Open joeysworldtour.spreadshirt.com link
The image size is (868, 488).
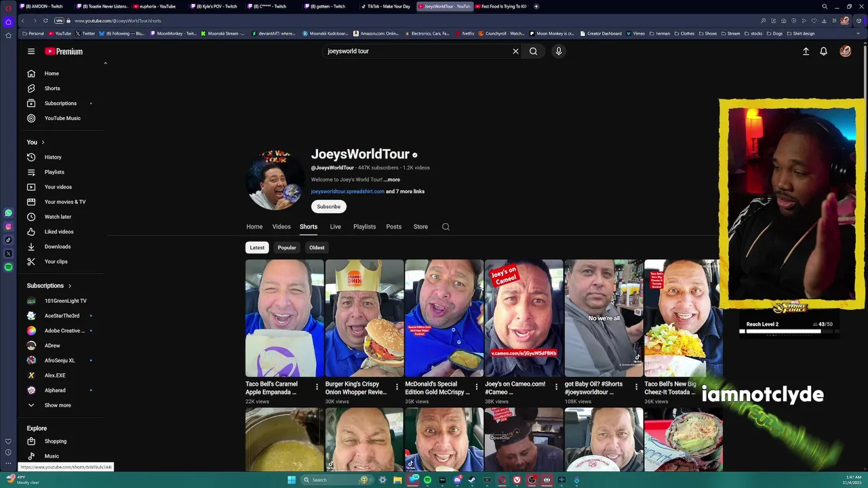click(x=347, y=192)
